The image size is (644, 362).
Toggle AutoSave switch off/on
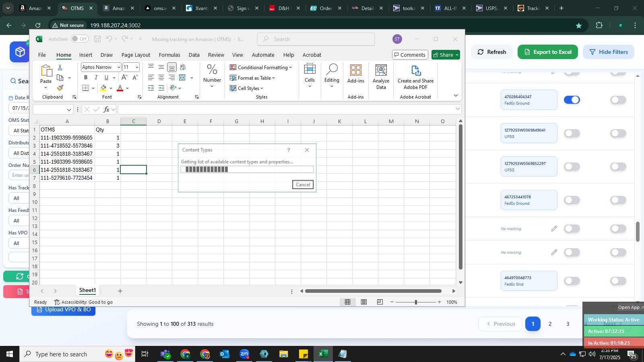tap(80, 39)
